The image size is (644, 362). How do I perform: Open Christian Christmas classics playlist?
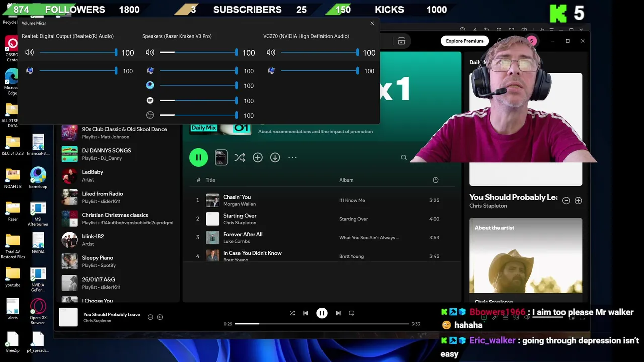point(118,219)
